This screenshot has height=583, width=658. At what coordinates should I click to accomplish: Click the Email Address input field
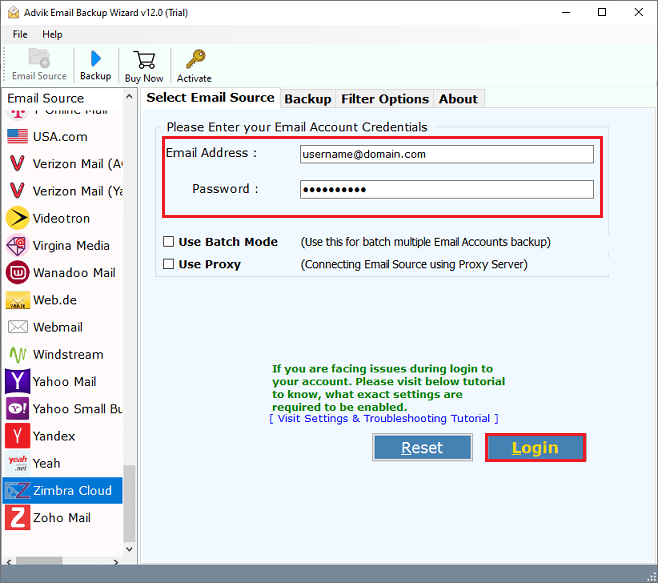(446, 154)
